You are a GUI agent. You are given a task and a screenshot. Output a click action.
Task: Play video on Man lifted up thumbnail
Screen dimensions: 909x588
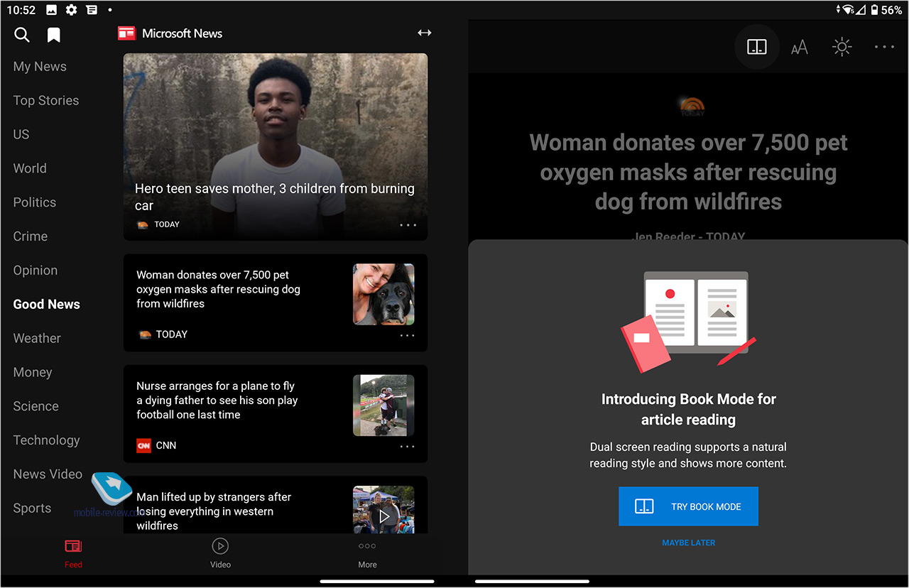coord(383,516)
